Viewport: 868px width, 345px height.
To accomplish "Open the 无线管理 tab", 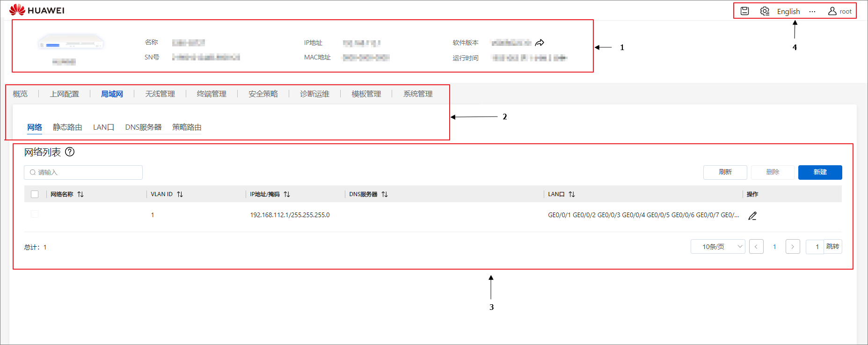I will 160,94.
